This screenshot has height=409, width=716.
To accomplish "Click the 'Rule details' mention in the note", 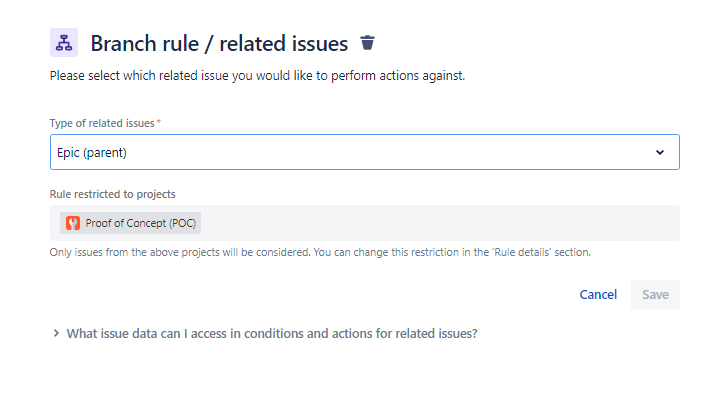I will tap(522, 252).
